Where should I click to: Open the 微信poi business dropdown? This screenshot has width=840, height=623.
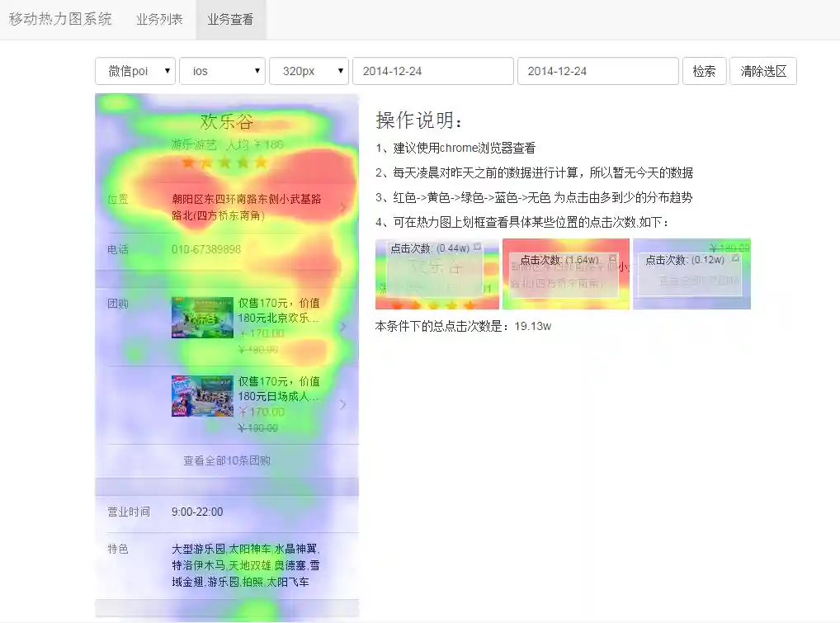135,71
